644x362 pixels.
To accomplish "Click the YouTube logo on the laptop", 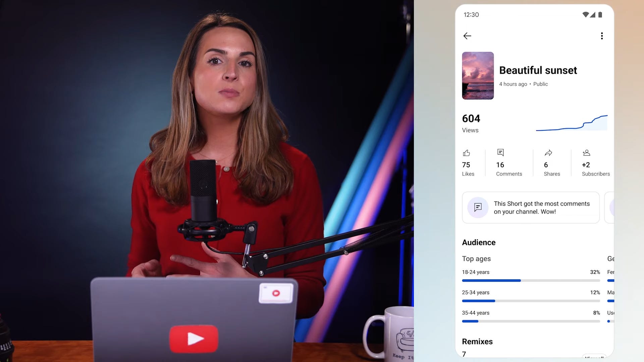I will pyautogui.click(x=194, y=339).
